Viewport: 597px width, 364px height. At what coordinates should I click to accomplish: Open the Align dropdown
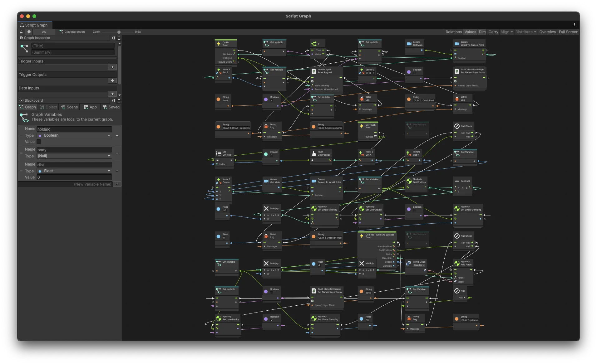pos(506,32)
